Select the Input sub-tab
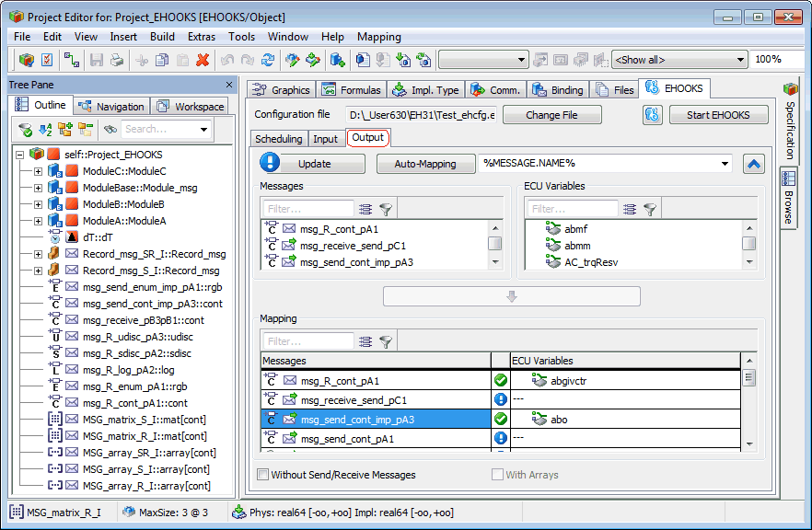 325,139
